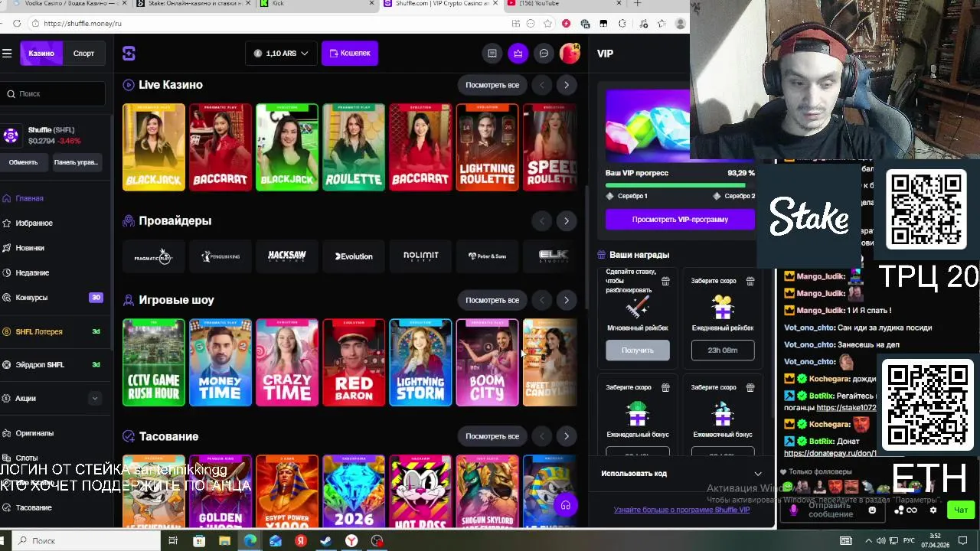The width and height of the screenshot is (980, 551).
Task: Switch to the Спорт tab
Action: point(83,53)
